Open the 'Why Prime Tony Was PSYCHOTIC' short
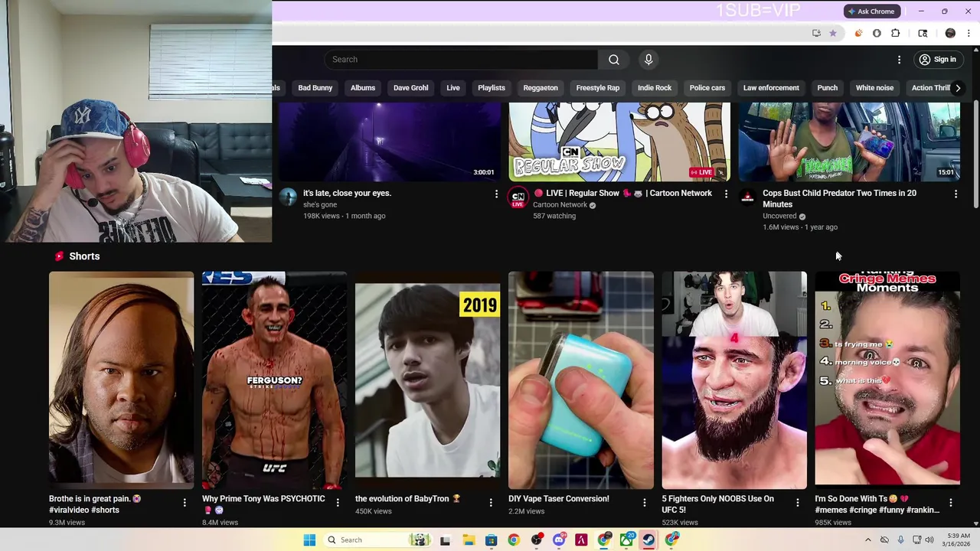 (274, 380)
